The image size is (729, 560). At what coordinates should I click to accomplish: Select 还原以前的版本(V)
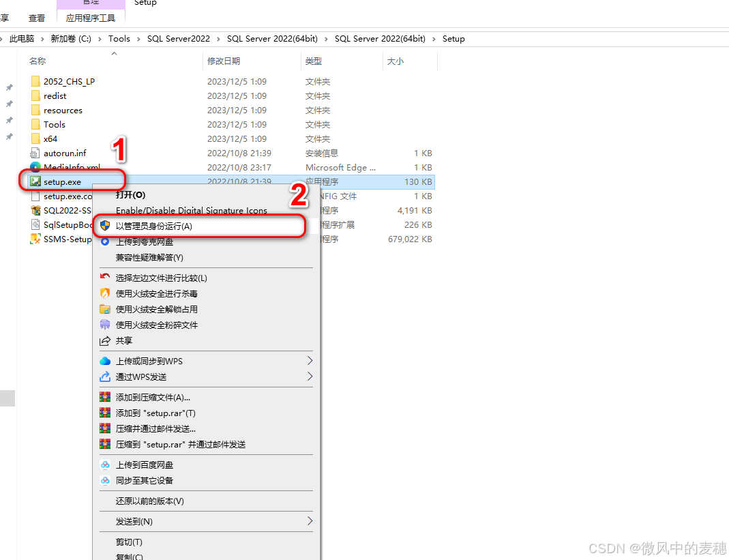click(x=150, y=501)
